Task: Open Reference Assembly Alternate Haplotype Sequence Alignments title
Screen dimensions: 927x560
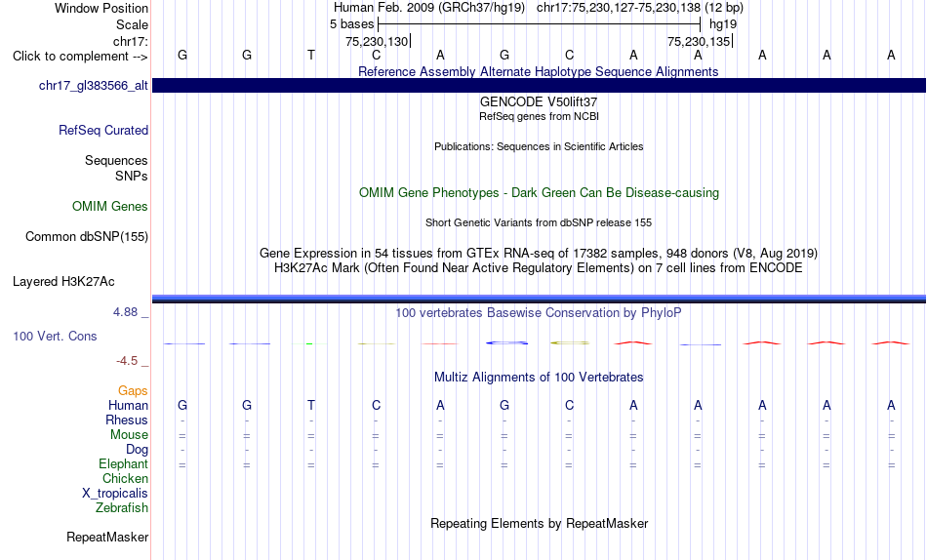Action: coord(539,71)
